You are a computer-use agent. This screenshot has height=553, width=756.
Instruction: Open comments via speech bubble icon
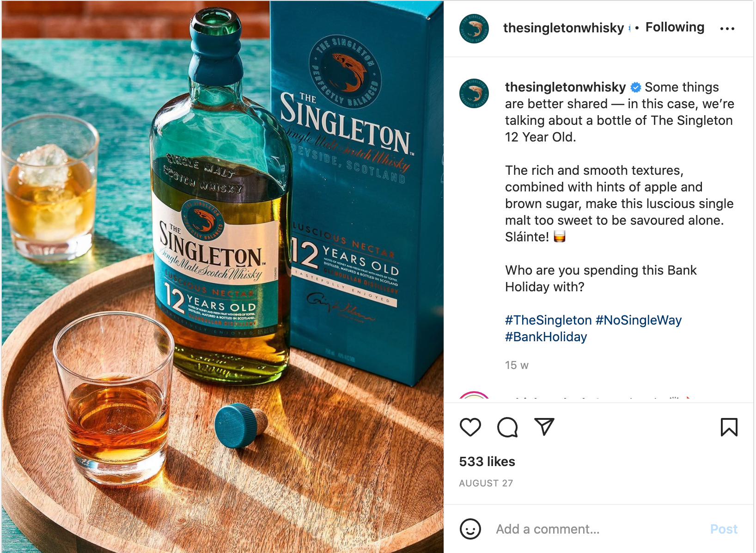tap(507, 427)
